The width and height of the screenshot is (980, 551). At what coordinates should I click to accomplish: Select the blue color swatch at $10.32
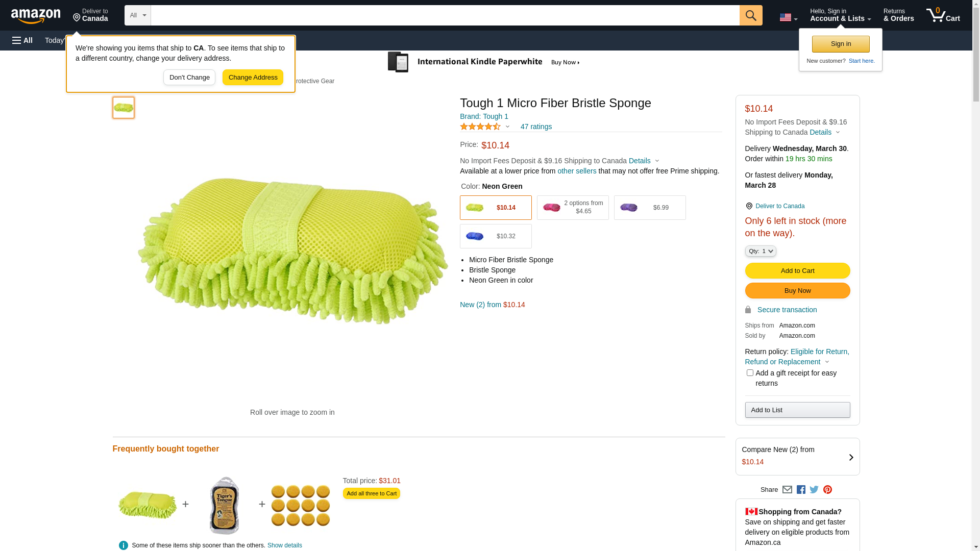(x=495, y=236)
